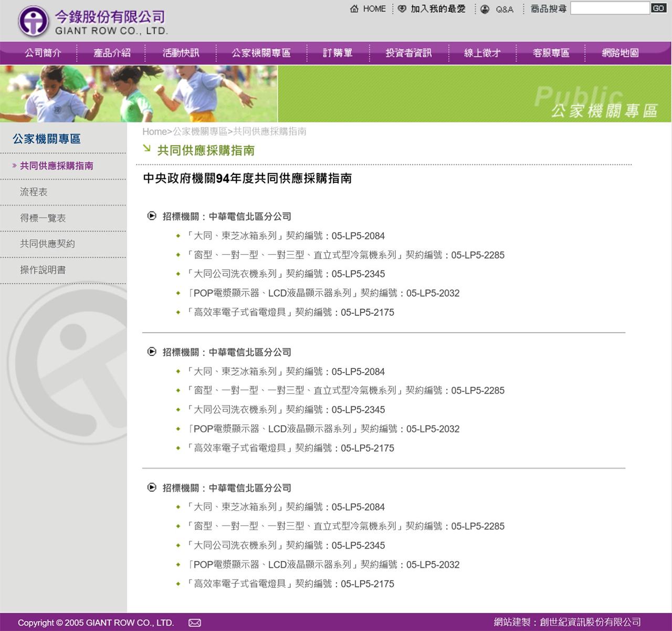Image resolution: width=672 pixels, height=631 pixels.
Task: Click the Copyright 2005 GIANT ROW footer text
Action: pos(96,623)
